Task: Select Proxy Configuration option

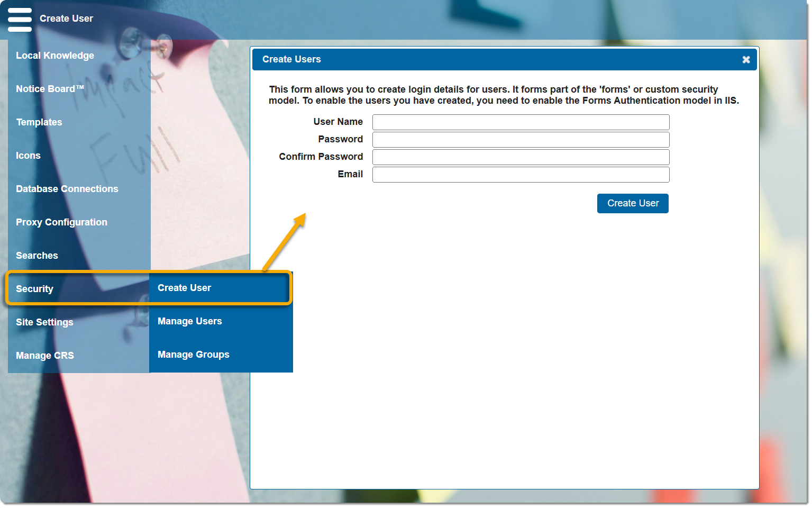Action: [x=61, y=222]
